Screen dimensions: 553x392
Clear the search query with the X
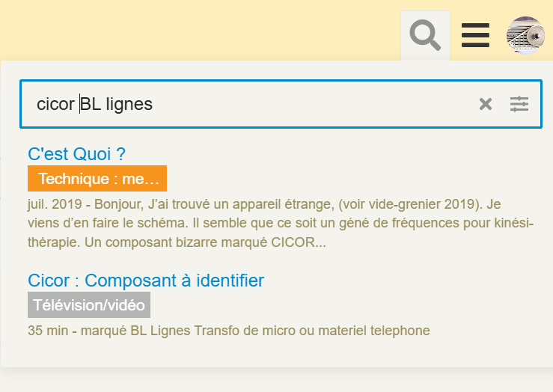click(486, 104)
